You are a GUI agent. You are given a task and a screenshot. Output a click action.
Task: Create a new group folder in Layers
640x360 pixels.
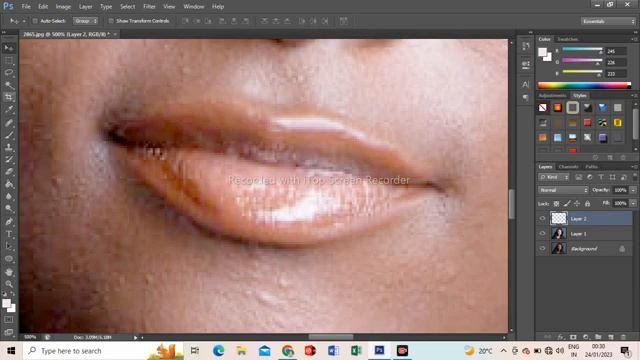(598, 337)
